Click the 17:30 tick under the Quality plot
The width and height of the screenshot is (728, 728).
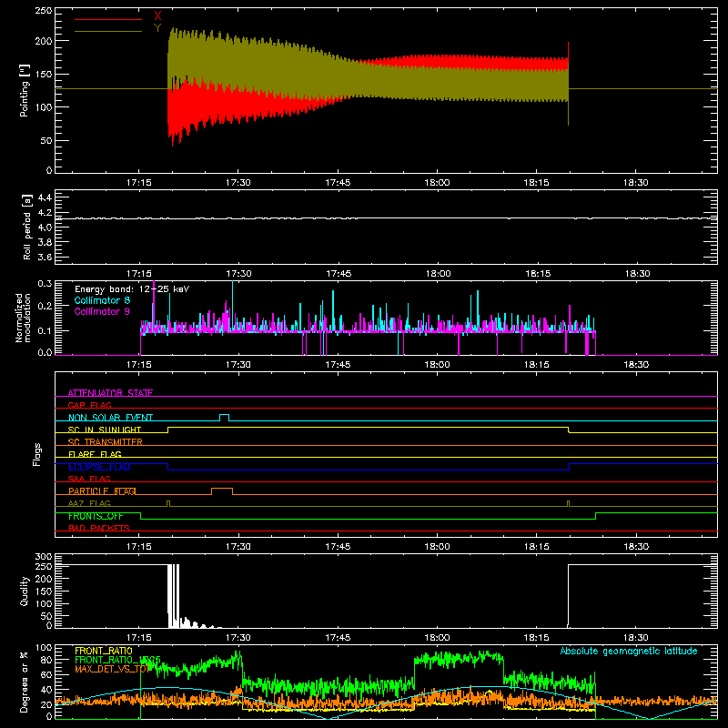(x=238, y=638)
